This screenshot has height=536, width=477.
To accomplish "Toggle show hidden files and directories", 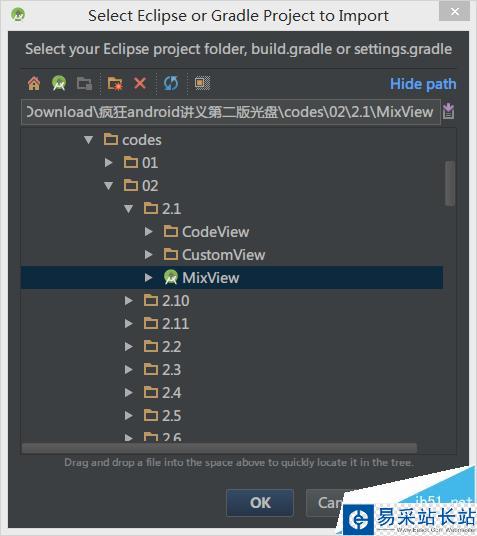I will tap(202, 83).
